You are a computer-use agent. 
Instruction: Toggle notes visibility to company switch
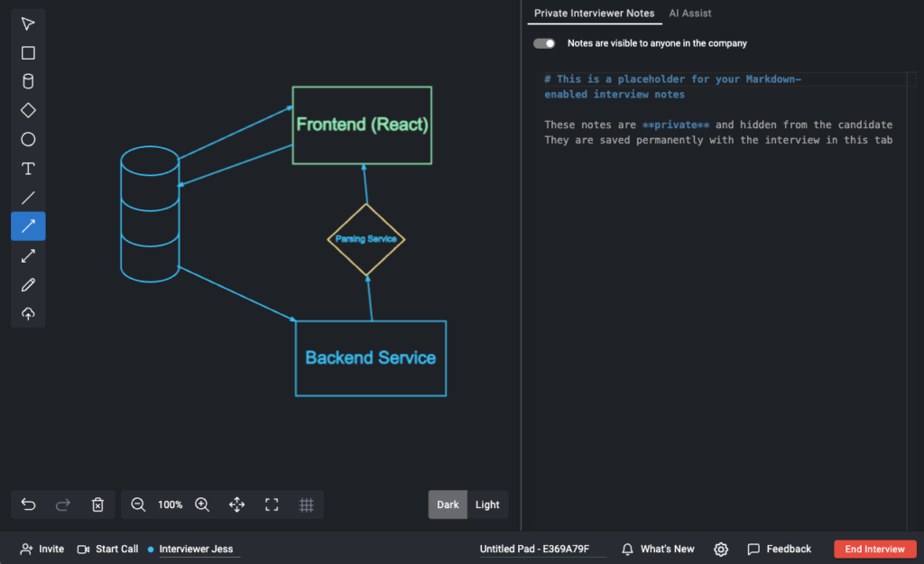(x=544, y=43)
